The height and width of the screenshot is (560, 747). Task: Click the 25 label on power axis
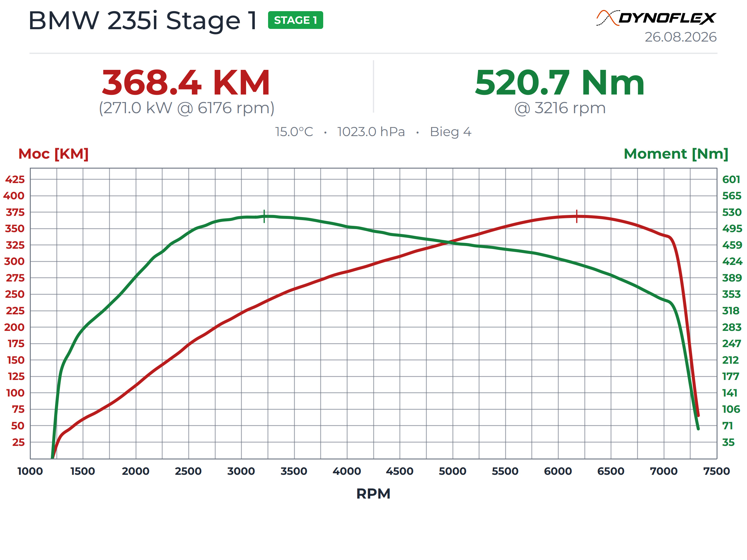pyautogui.click(x=19, y=443)
